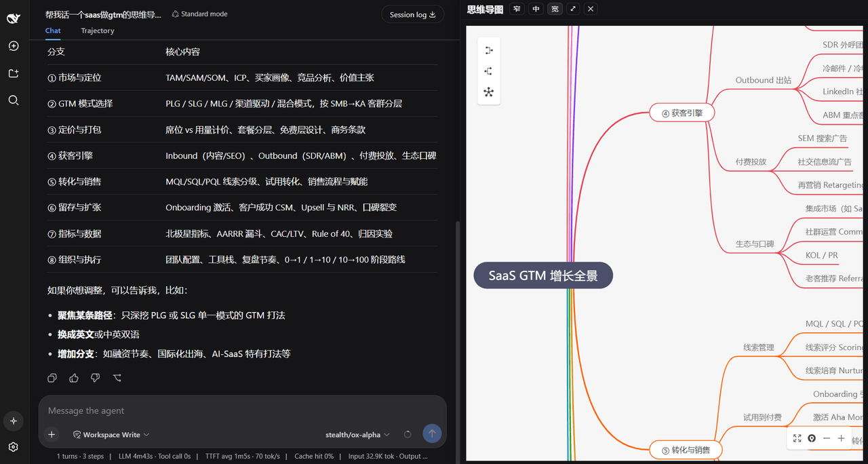Click the 'Cache hit 0%' status entry
Screen dimensions: 868x464
[314, 457]
